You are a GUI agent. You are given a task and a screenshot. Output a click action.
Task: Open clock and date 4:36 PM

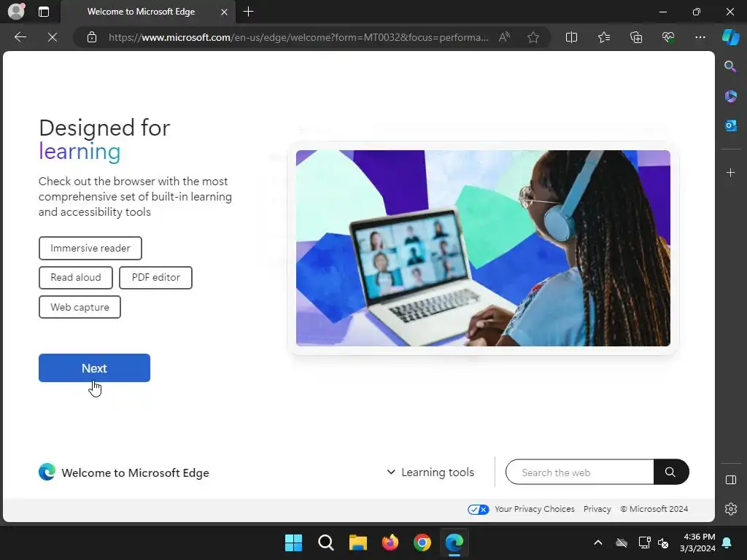(x=698, y=542)
